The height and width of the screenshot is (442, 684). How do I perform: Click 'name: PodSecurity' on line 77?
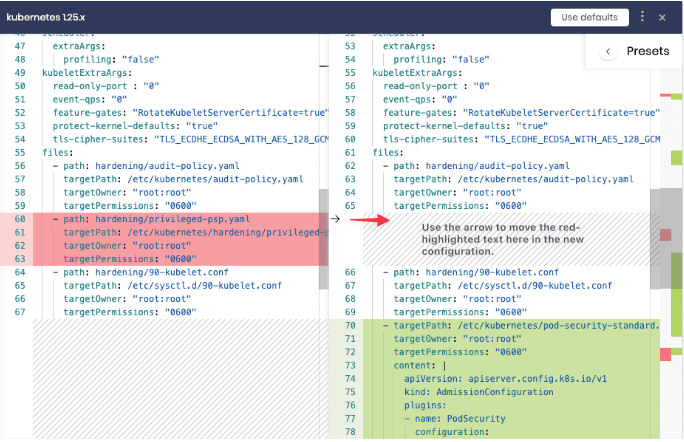click(455, 418)
